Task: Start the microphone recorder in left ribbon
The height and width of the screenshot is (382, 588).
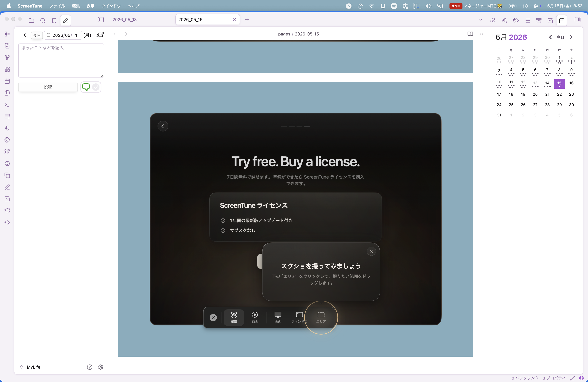Action: coord(7,128)
